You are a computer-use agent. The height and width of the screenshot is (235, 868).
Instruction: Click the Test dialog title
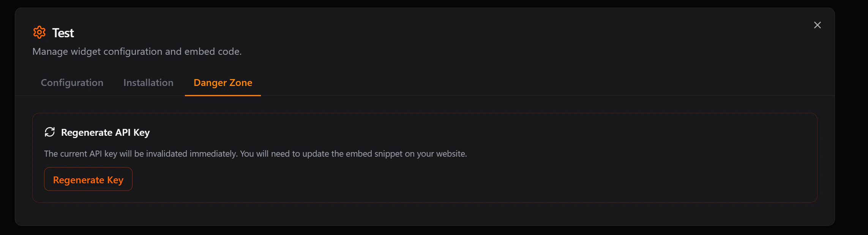pos(63,32)
